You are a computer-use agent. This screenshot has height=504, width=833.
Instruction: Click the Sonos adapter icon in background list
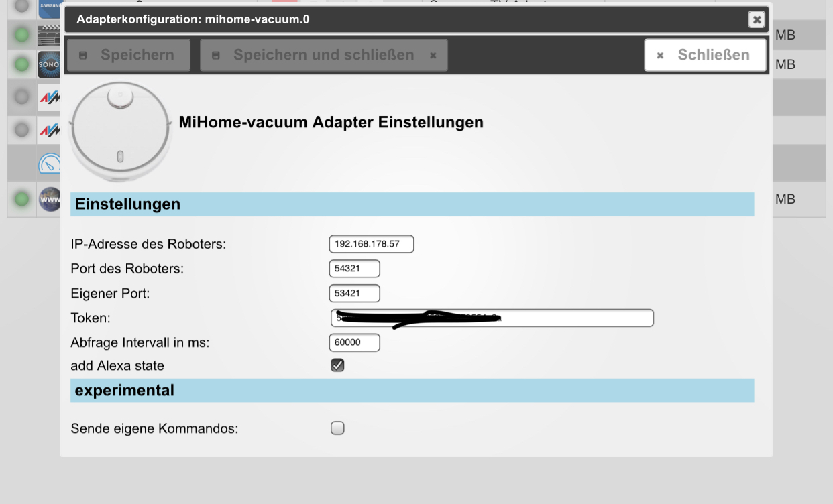tap(49, 64)
